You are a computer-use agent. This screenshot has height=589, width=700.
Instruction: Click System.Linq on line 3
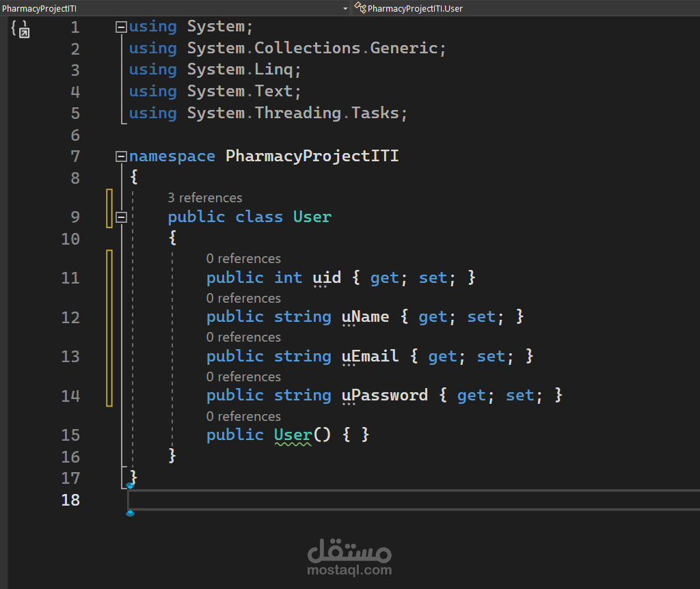coord(240,70)
